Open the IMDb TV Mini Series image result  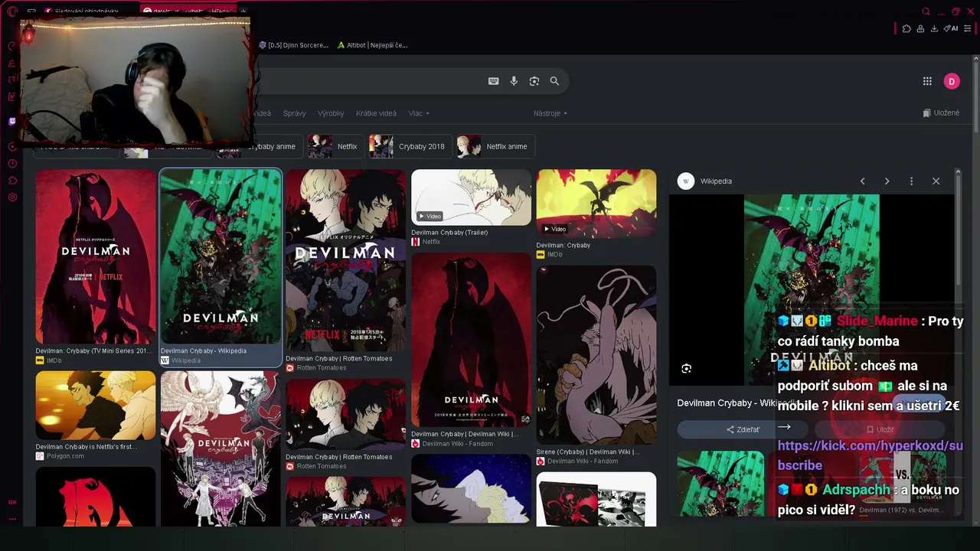point(96,256)
